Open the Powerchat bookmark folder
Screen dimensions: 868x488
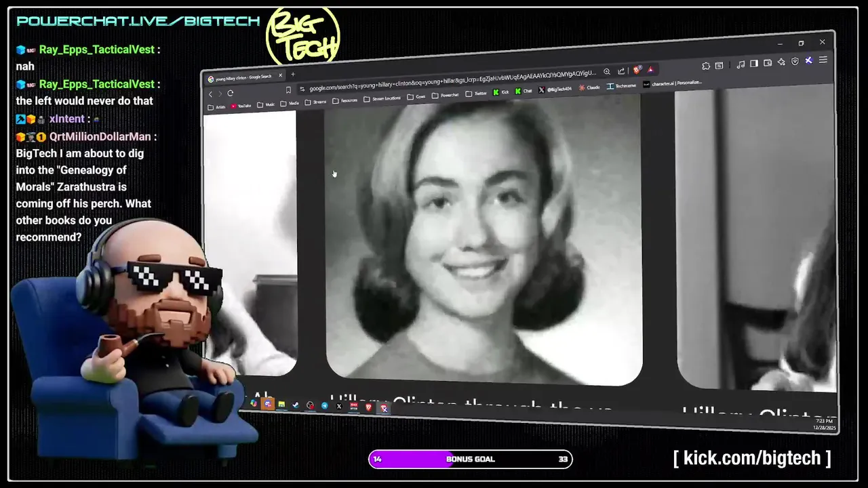[446, 96]
